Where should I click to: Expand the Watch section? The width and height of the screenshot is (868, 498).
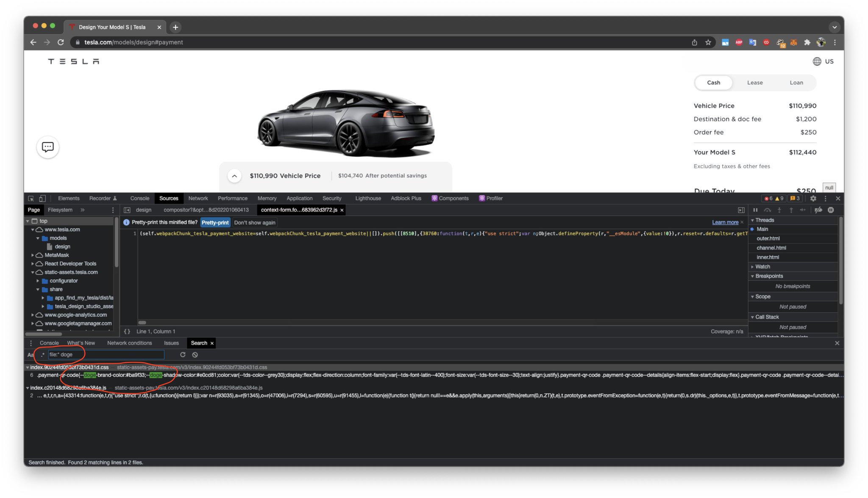tap(762, 267)
